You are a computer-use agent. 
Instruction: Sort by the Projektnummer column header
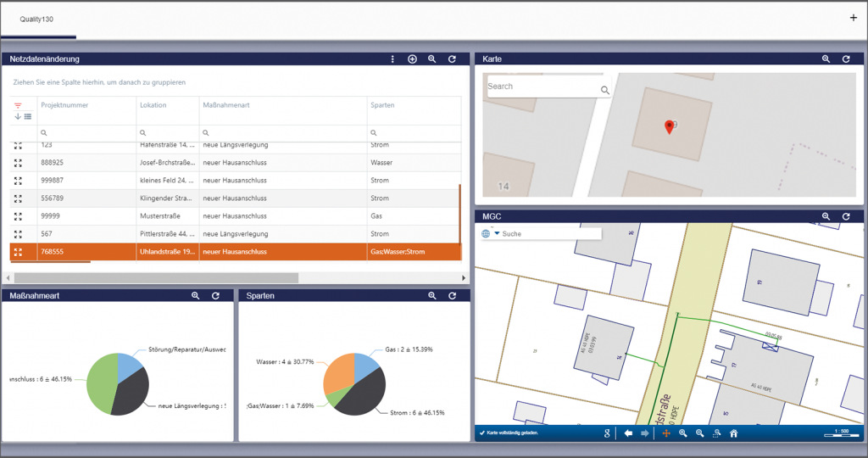click(64, 105)
